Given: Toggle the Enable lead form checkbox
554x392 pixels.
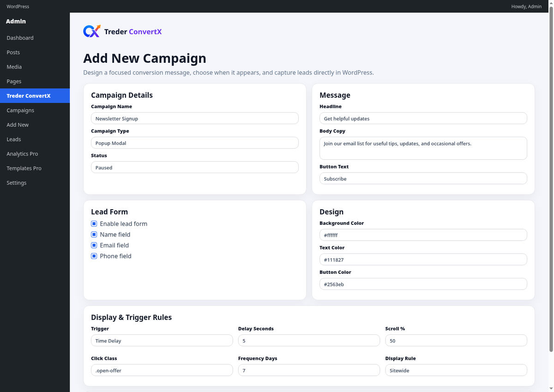Looking at the screenshot, I should pos(94,223).
